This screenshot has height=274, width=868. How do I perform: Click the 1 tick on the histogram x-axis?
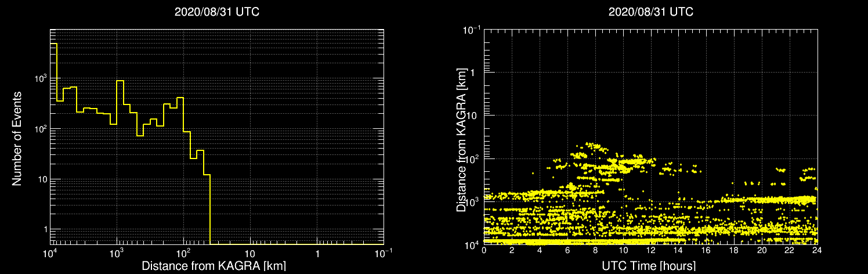point(317,254)
